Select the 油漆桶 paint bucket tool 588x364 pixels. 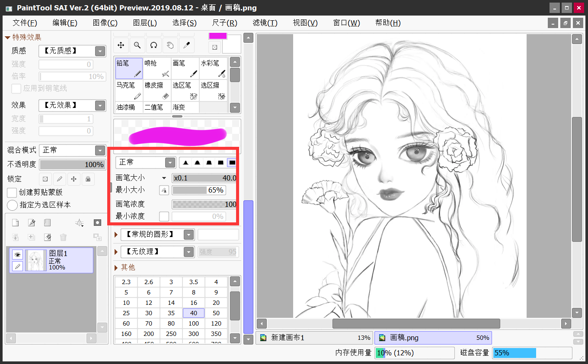point(129,107)
